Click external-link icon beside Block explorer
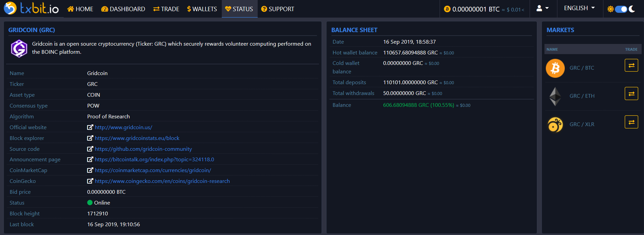 90,138
